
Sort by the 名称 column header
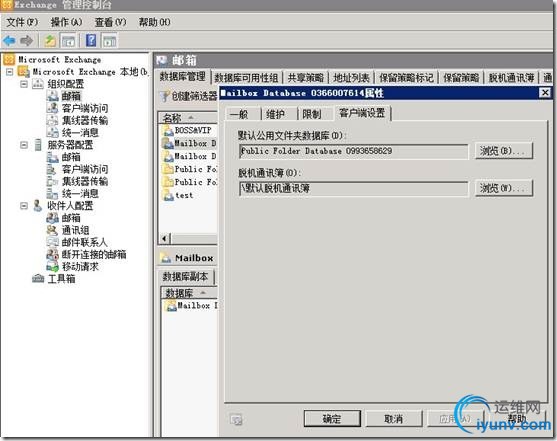[x=188, y=118]
